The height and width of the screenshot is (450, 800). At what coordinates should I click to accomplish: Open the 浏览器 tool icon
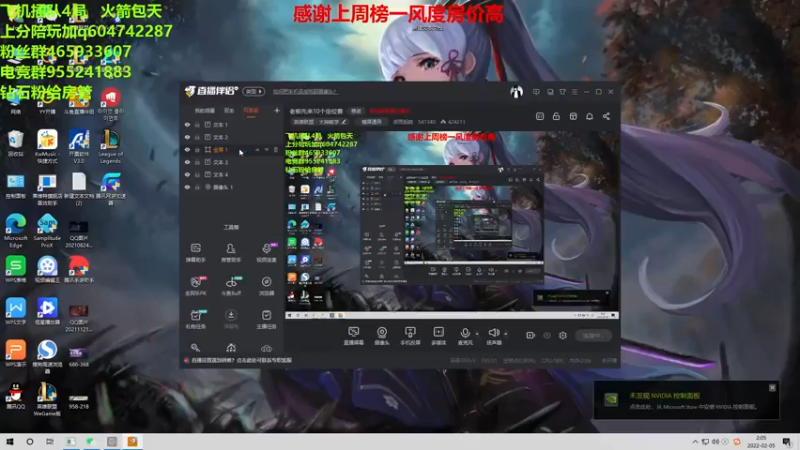[266, 286]
